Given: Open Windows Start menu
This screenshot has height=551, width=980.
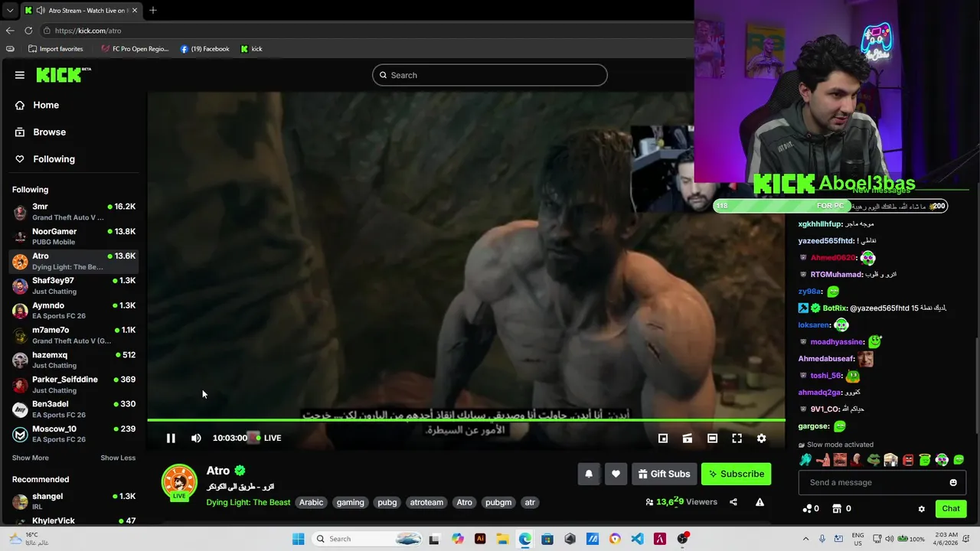Looking at the screenshot, I should coord(299,539).
